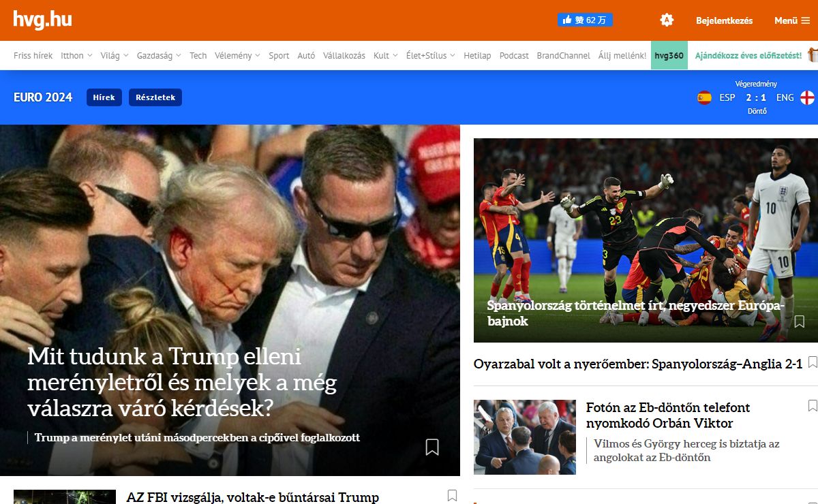Click the EURO 2024 Hírek button
The height and width of the screenshot is (504, 818).
point(104,97)
